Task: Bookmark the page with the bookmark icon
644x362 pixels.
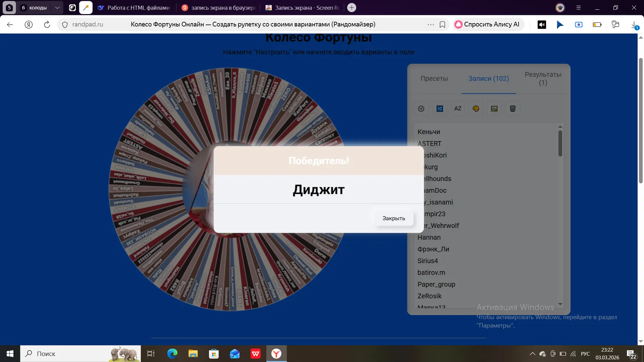Action: (x=443, y=25)
